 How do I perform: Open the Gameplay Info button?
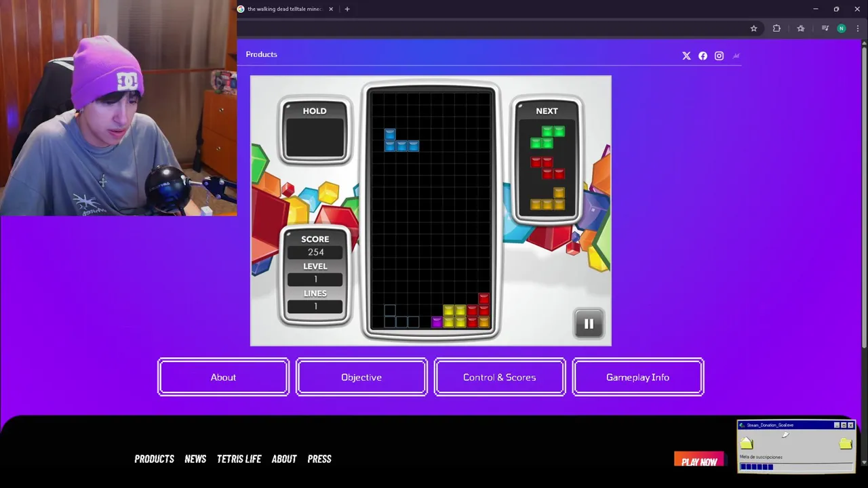[638, 377]
